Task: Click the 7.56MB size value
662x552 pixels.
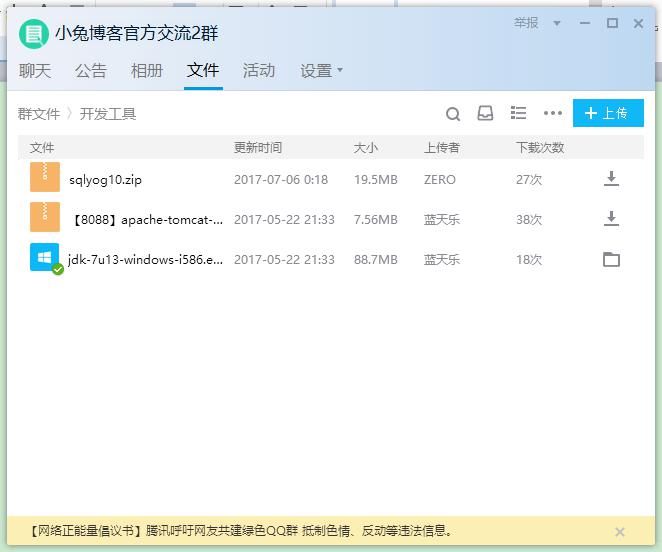Action: pos(376,220)
